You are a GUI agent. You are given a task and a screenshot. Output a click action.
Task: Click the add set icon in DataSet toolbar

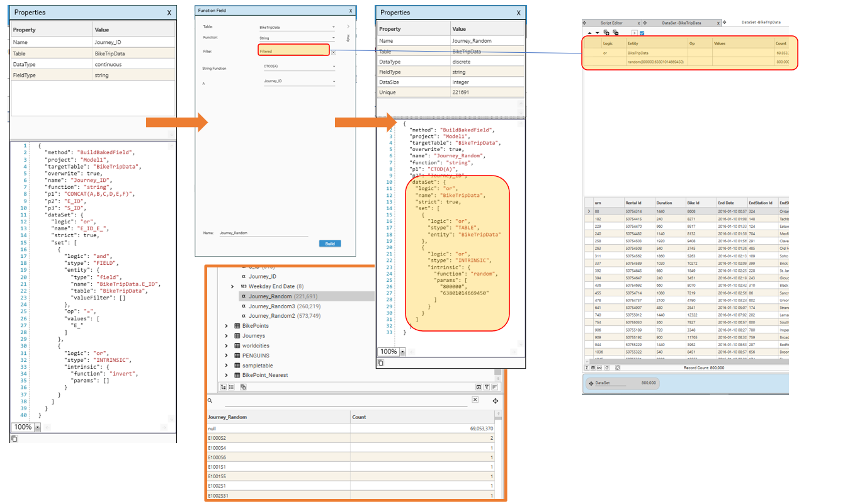click(606, 33)
